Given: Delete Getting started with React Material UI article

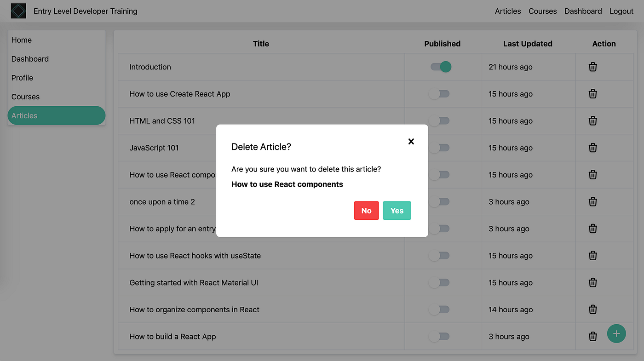Looking at the screenshot, I should tap(592, 282).
